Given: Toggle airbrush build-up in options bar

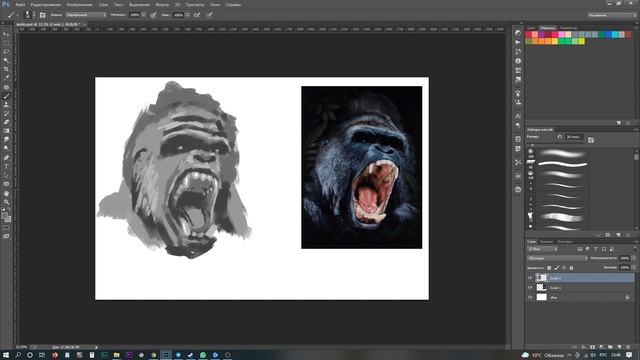Looking at the screenshot, I should pos(197,15).
